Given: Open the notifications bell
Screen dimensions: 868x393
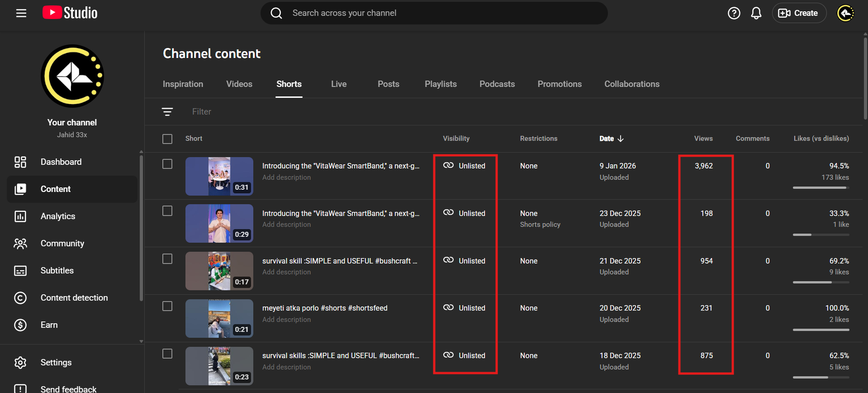Looking at the screenshot, I should point(756,13).
